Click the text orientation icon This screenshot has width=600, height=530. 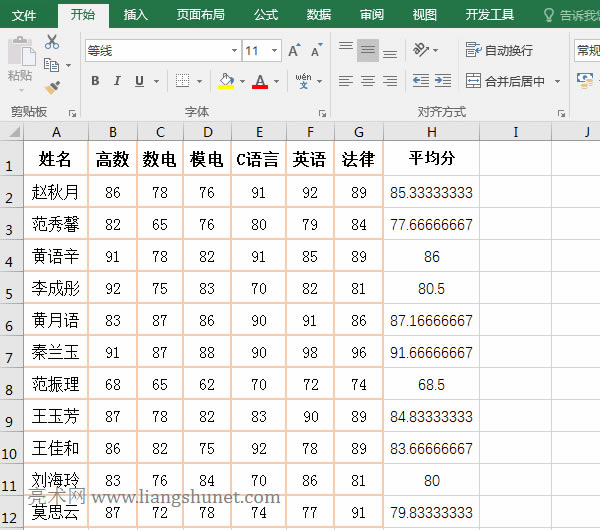pos(421,49)
